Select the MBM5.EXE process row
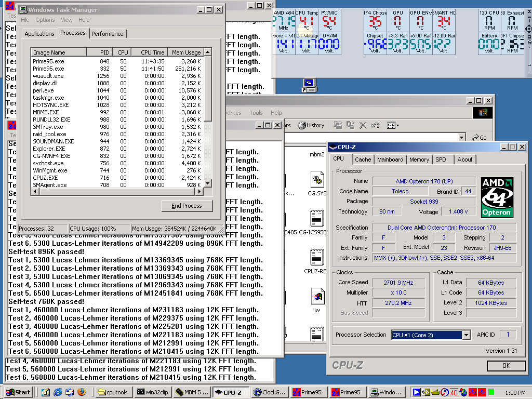Viewport: 532px width, 399px height. click(x=117, y=112)
